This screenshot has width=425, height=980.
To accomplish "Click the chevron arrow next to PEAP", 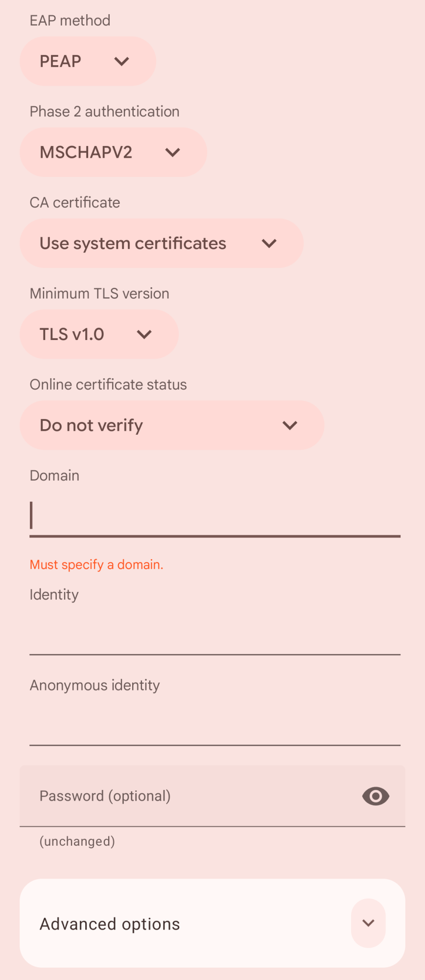I will point(121,61).
